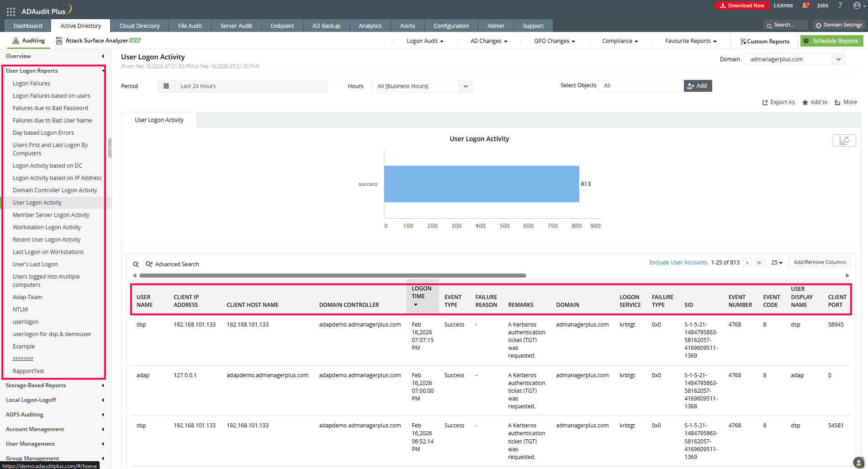Open the Exclude User Accounts link

point(678,262)
